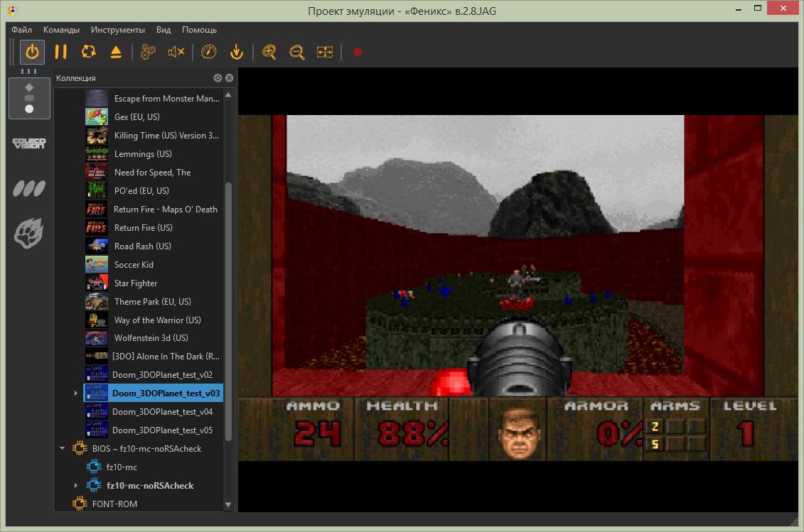The image size is (804, 532).
Task: Open the Команды menu
Action: [x=62, y=30]
